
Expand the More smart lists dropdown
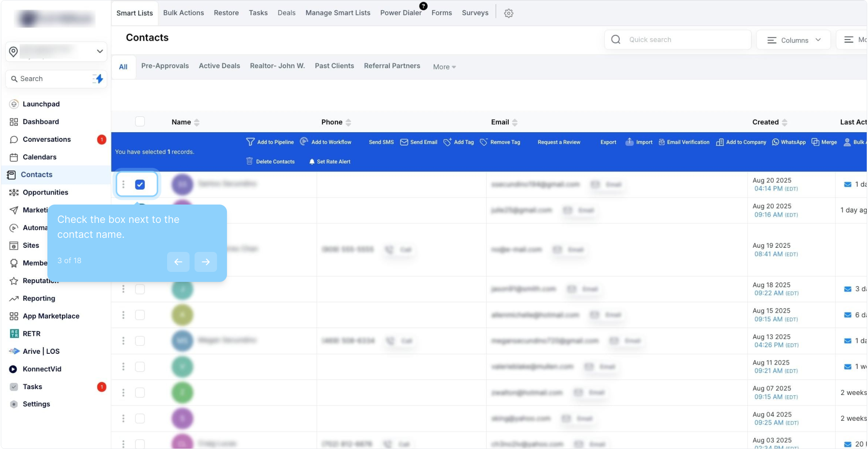444,67
